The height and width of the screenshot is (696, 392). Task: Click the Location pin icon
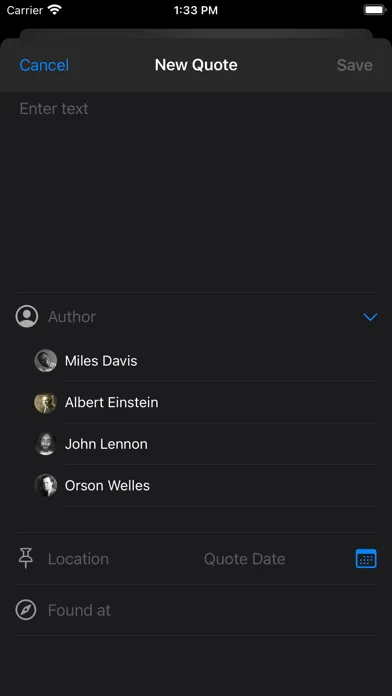[x=26, y=558]
